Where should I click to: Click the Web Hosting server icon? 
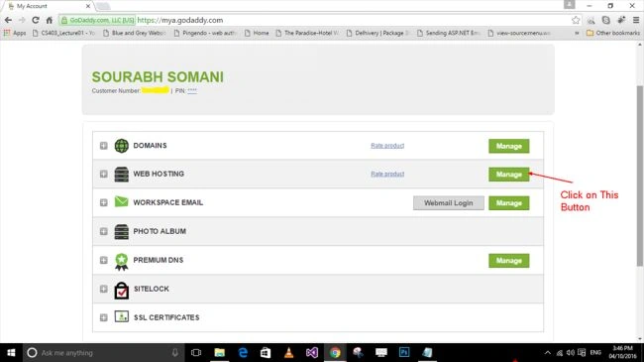coord(121,175)
